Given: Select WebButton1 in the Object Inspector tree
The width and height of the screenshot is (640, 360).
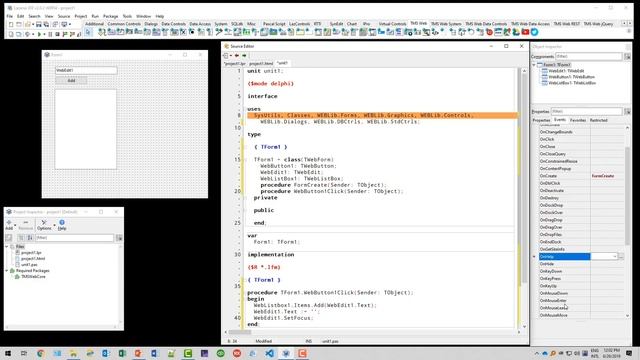Looking at the screenshot, I should (x=571, y=77).
